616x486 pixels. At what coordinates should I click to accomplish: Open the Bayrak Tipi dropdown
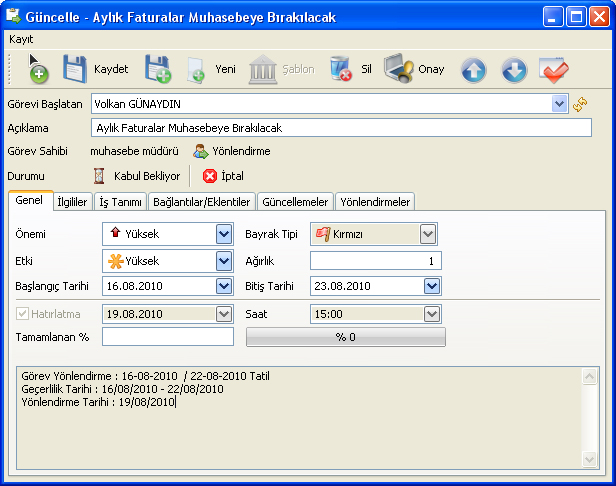[428, 234]
